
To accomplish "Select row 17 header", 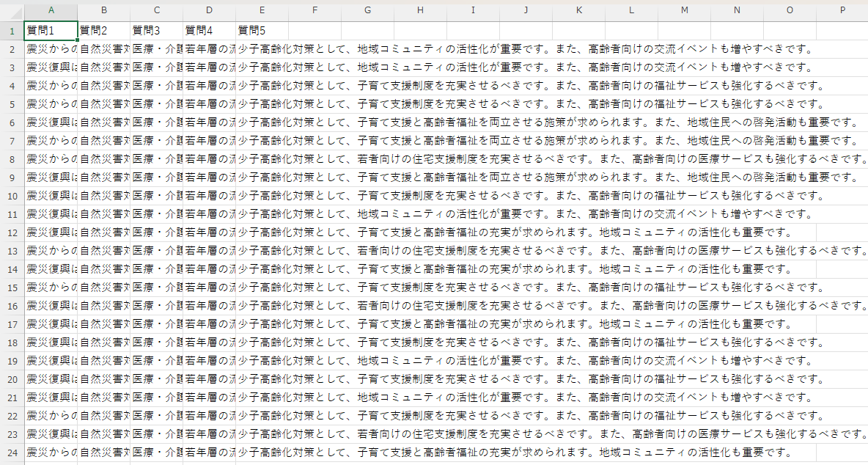I will 12,323.
